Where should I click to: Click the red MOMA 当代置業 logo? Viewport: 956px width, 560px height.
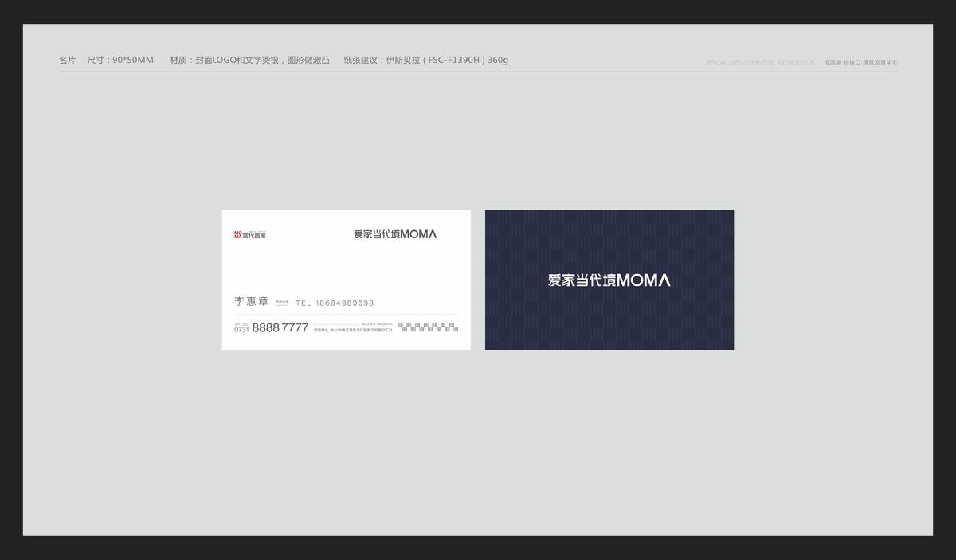250,235
